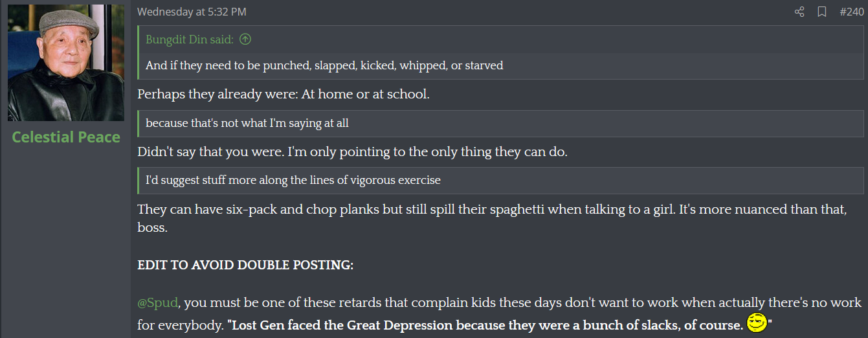Click the Celestial Peace avatar image

pyautogui.click(x=66, y=63)
